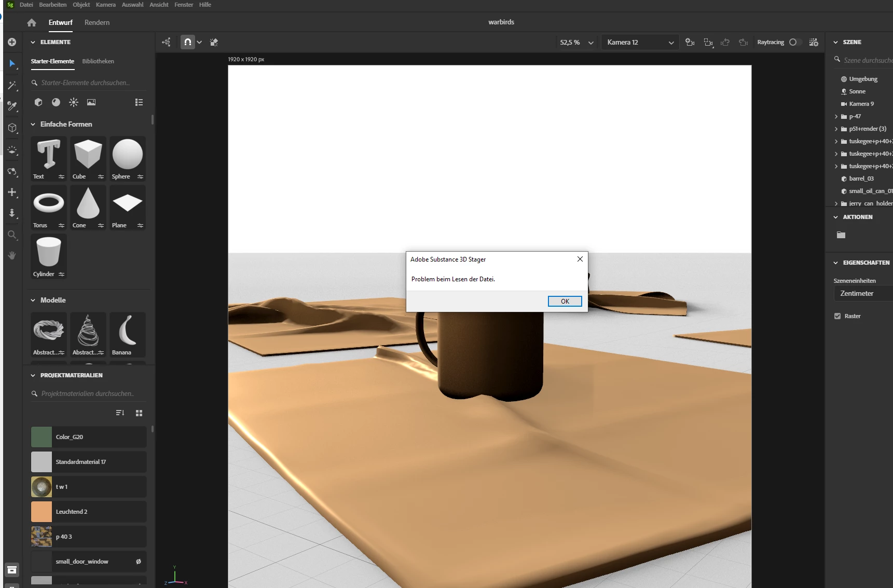893x588 pixels.
Task: Select the arrow selection tool
Action: click(12, 63)
